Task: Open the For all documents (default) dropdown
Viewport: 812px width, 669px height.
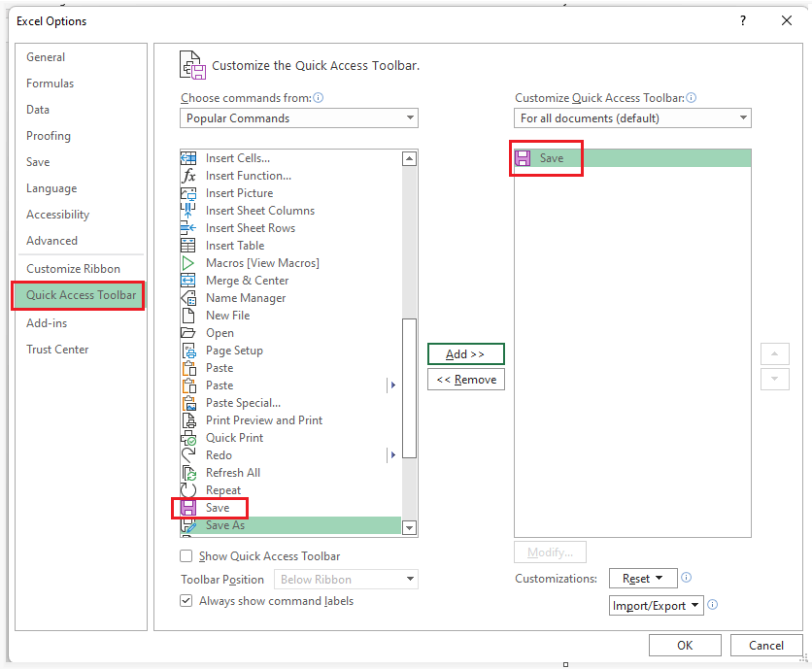Action: pos(632,118)
